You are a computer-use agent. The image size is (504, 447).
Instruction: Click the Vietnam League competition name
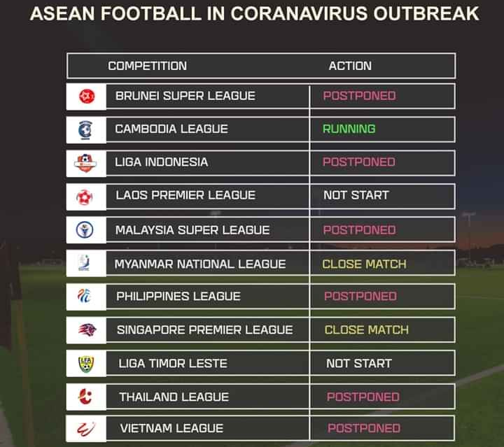(x=171, y=428)
